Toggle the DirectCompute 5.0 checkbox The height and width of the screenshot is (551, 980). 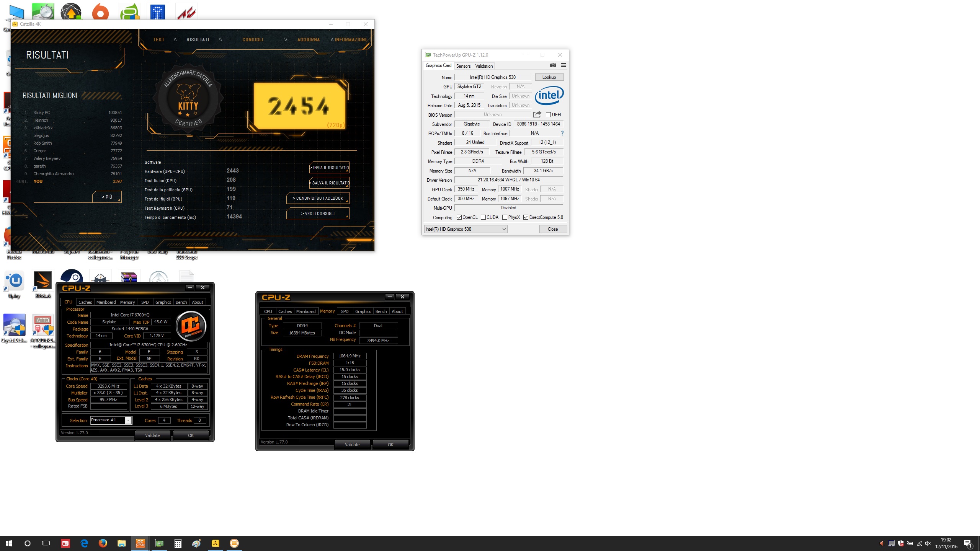(x=526, y=217)
